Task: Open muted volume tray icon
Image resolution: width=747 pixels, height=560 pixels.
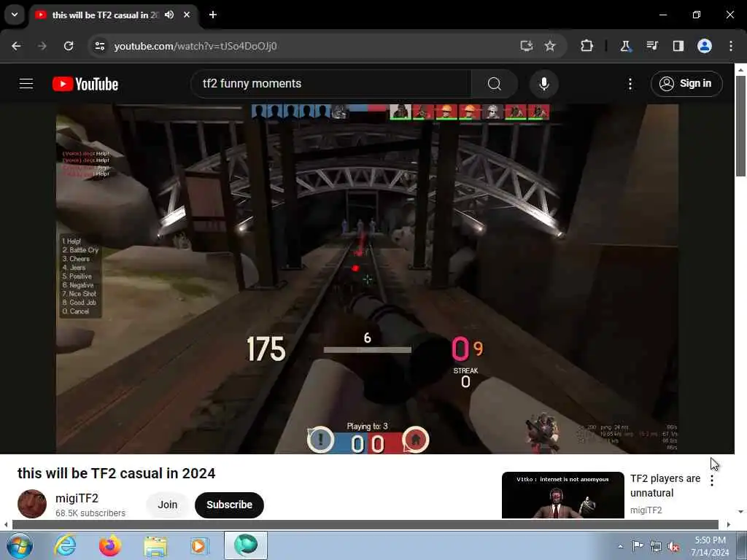Action: coord(673,546)
